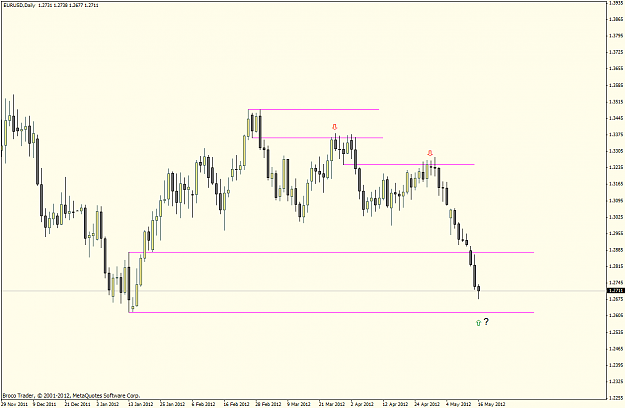
Task: Click the 1.3375 price scale label
Action: tap(616, 135)
